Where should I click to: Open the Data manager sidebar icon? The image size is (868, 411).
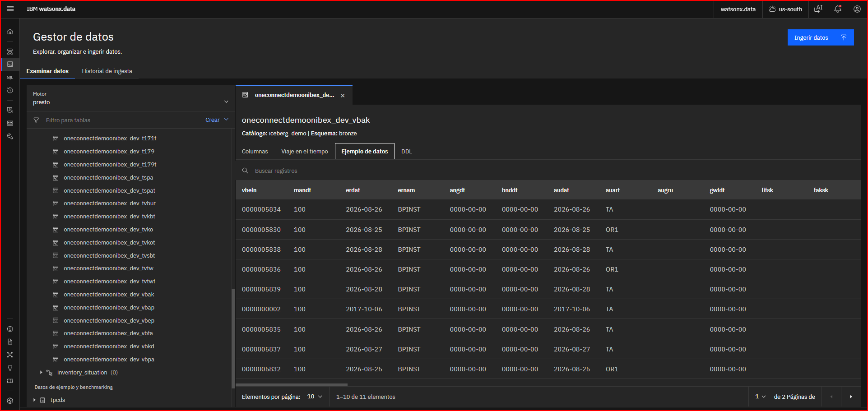(x=10, y=64)
